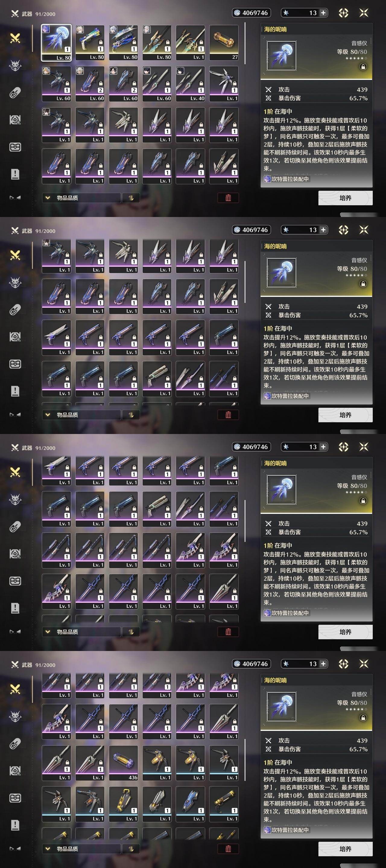Screen dimensions: 386x868
Task: Toggle the ascending/descending sort order arrows
Action: coord(131,198)
